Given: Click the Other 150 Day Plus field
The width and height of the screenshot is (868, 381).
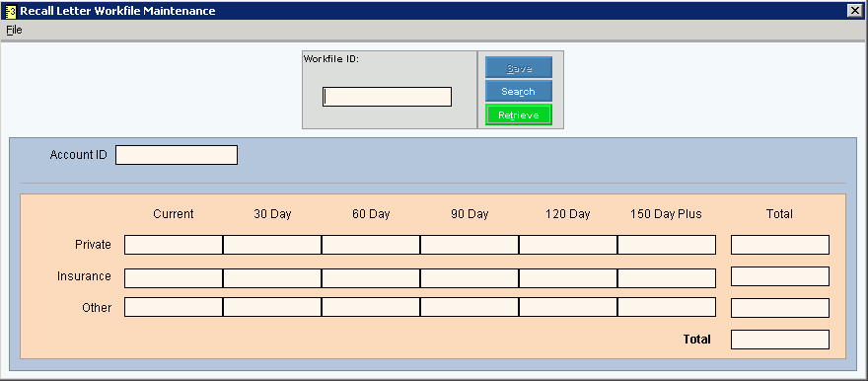Looking at the screenshot, I should click(x=667, y=307).
